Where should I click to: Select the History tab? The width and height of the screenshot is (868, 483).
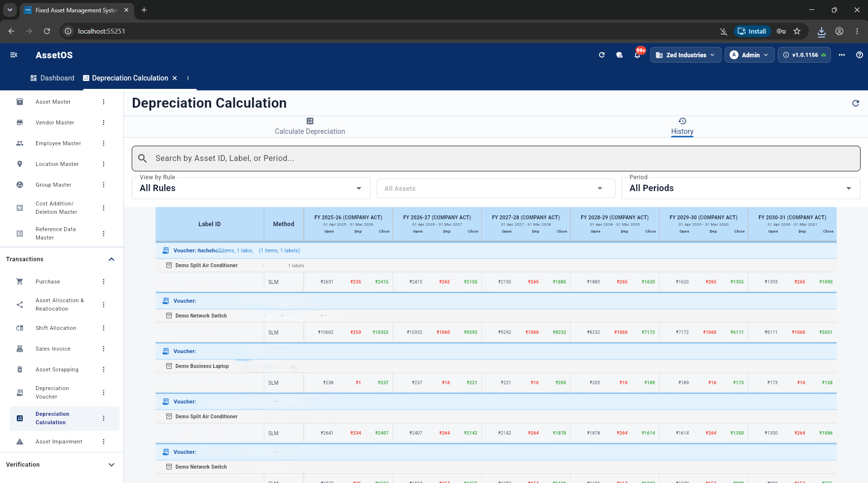(682, 127)
